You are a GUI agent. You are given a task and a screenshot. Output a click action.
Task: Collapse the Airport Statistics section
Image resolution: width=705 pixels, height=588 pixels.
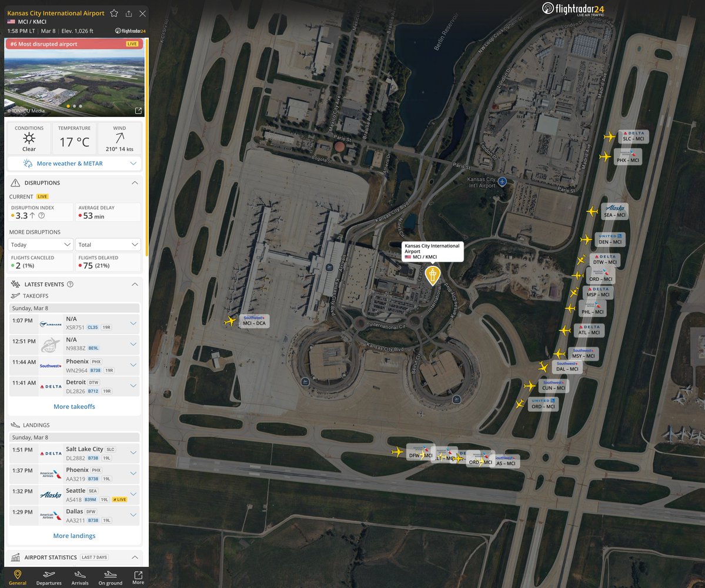tap(135, 557)
